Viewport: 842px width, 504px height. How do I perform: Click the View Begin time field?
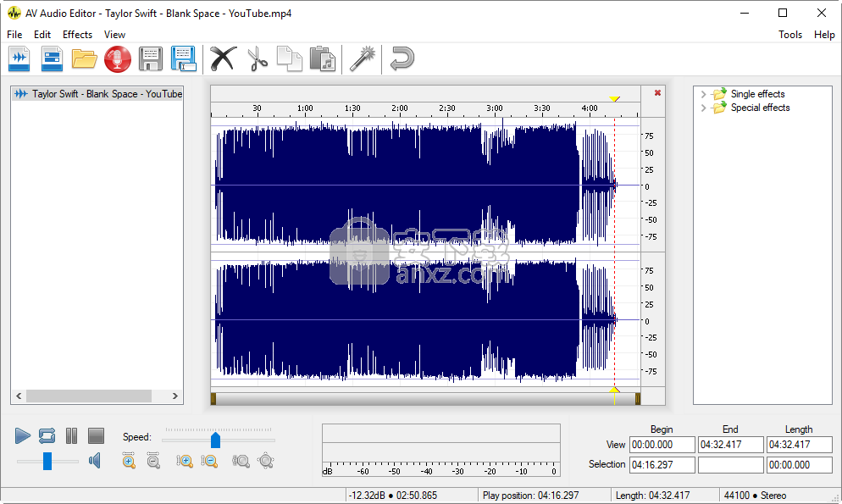[x=662, y=445]
